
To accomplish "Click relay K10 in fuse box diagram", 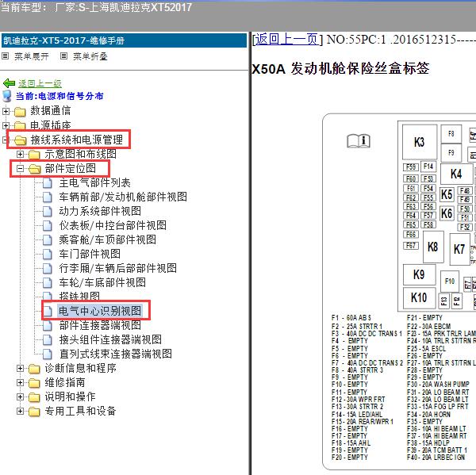I will 419,297.
